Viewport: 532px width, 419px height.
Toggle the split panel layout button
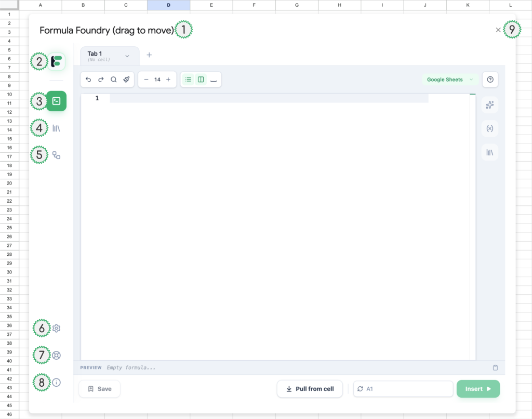coord(201,80)
